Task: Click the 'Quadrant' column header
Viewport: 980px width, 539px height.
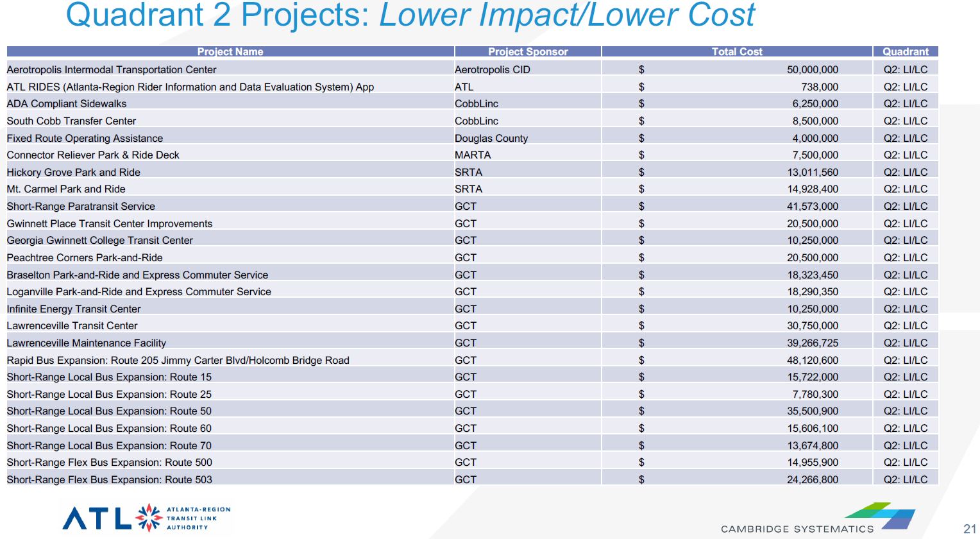Action: click(906, 52)
